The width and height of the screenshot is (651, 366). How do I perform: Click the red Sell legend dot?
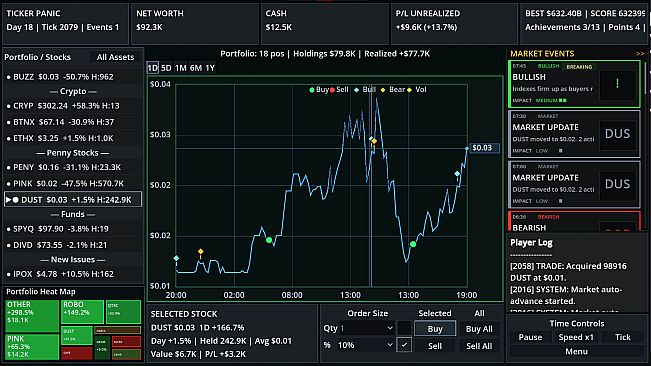click(332, 90)
